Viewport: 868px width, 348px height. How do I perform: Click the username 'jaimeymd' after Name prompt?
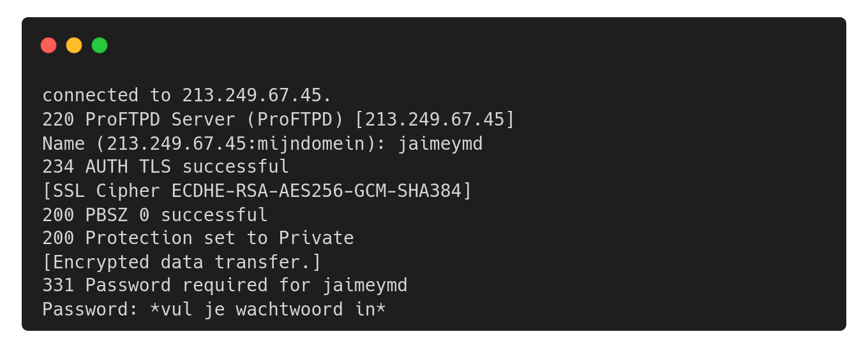click(440, 144)
